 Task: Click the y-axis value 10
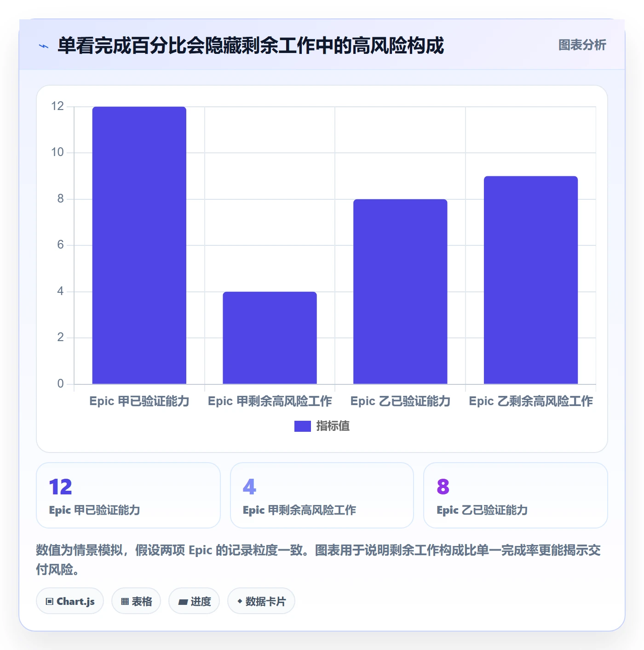point(57,152)
